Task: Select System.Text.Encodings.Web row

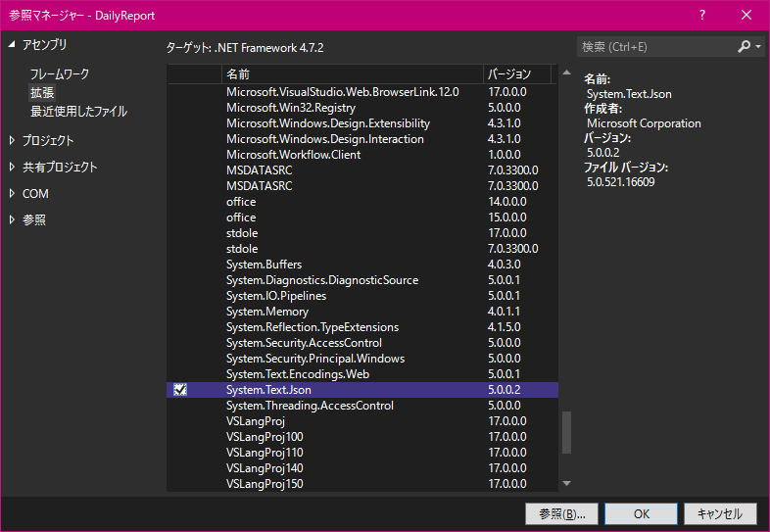Action: click(362, 374)
